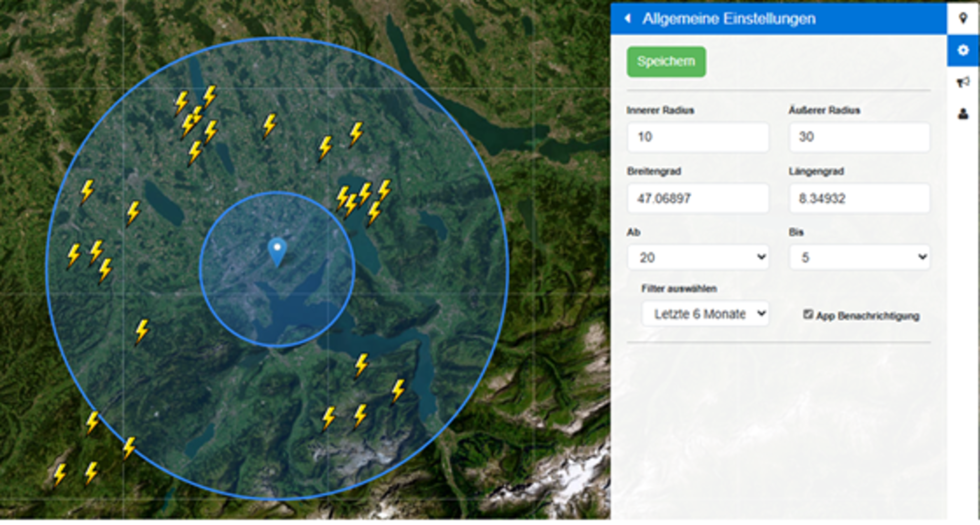Screen dimensions: 980x525
Task: Focus the Breitengrad input field
Action: 698,198
